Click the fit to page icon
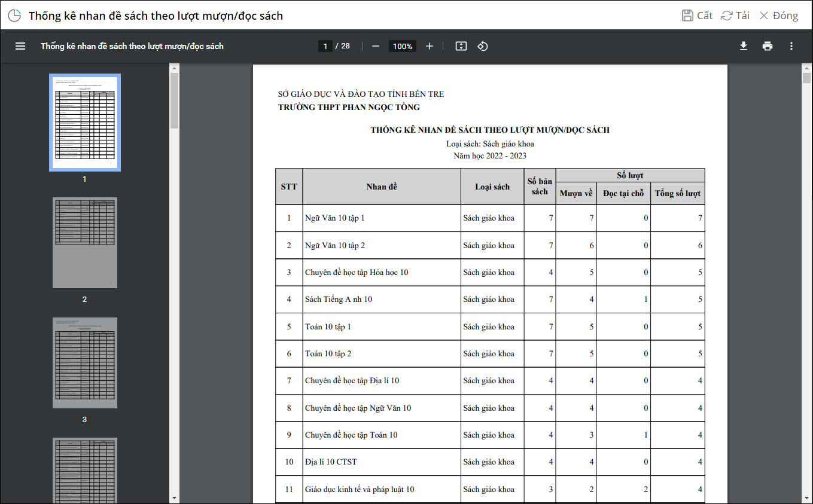This screenshot has height=504, width=813. (461, 46)
